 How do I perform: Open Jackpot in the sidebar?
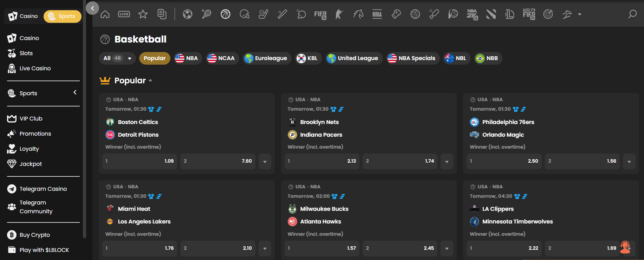25,164
